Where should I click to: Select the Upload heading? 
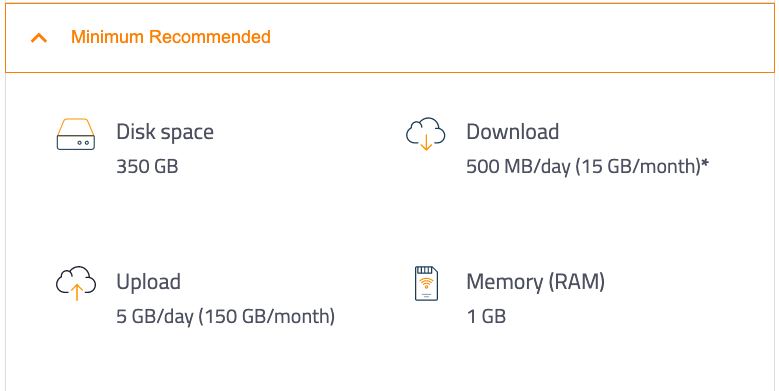[x=149, y=282]
